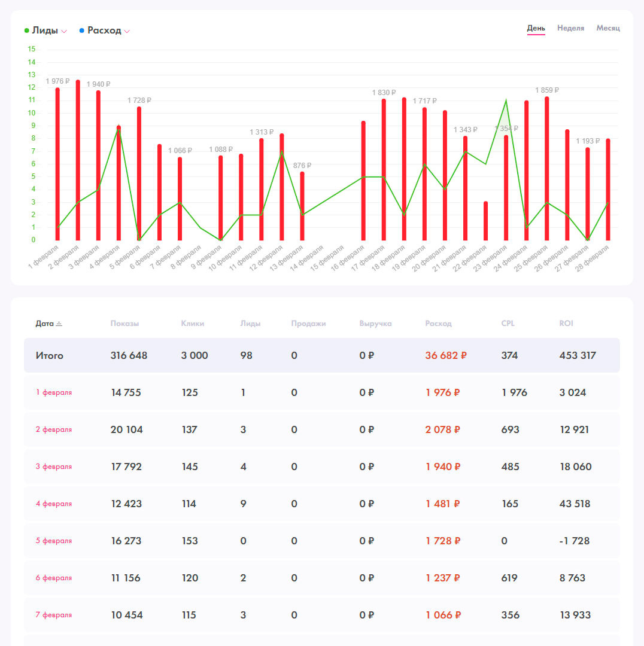
Task: Click the 1 237 ₽ spend cell
Action: click(442, 578)
